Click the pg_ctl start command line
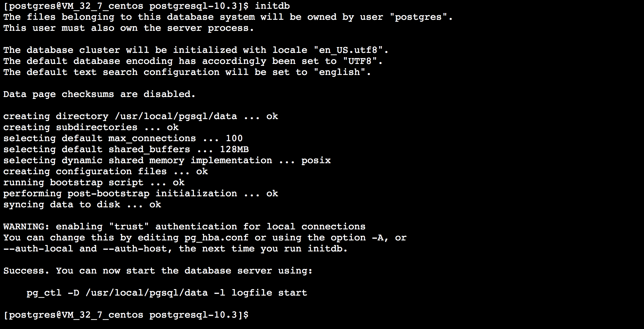644x329 pixels. 167,293
